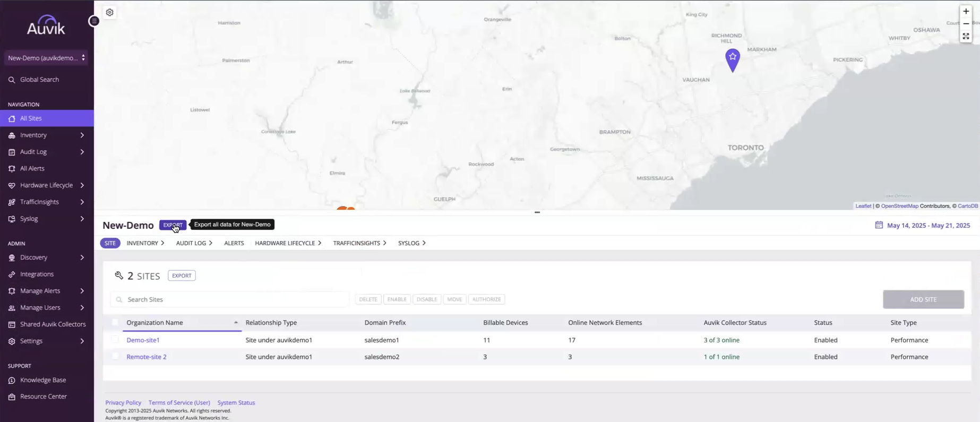This screenshot has height=422, width=980.
Task: Click the Audit Log sidebar icon
Action: [x=12, y=152]
